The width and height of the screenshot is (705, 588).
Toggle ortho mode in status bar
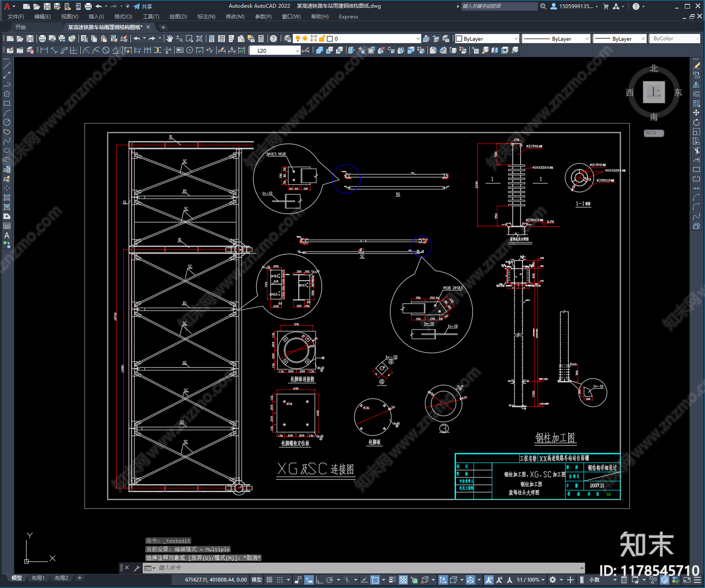[319, 580]
